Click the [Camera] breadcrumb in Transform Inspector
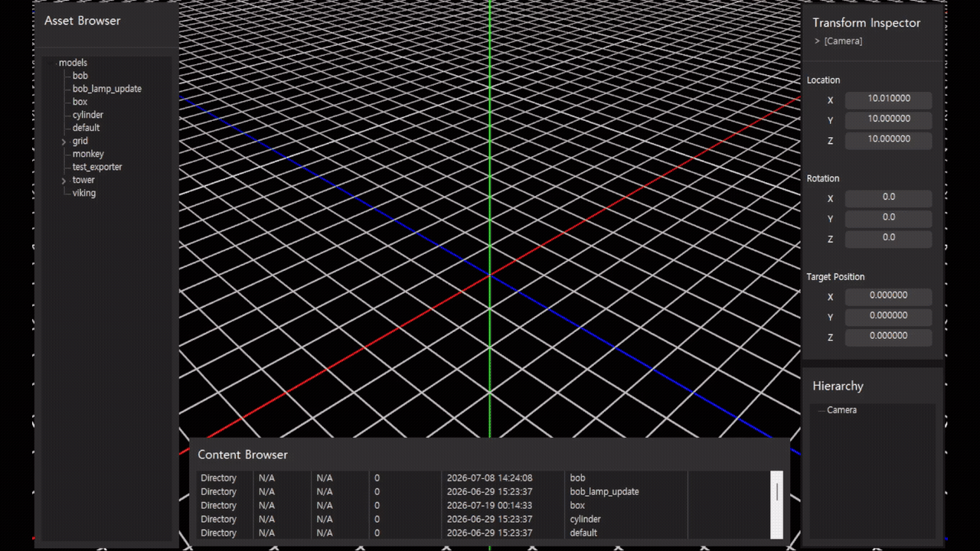Image resolution: width=980 pixels, height=551 pixels. (x=843, y=41)
